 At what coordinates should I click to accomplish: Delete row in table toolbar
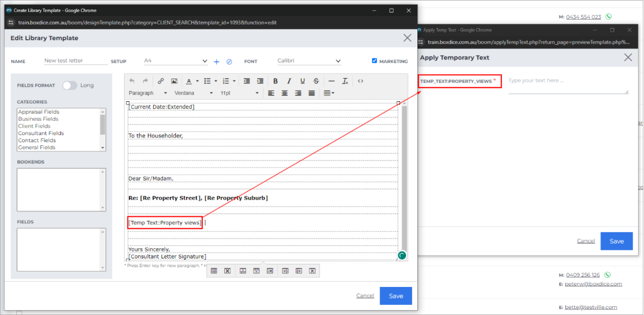[x=270, y=271]
